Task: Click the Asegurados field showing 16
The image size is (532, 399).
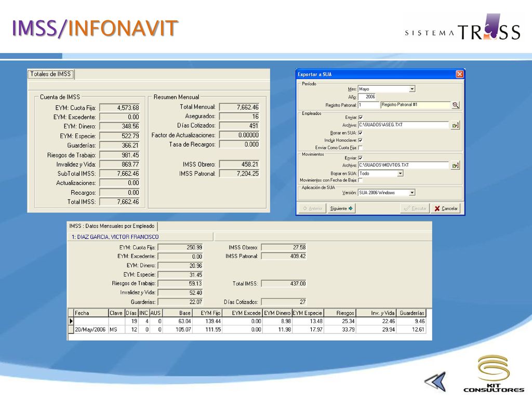Action: (239, 116)
